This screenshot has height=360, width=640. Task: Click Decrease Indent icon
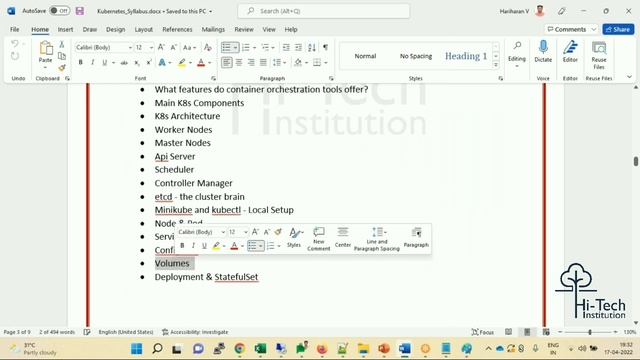[286, 47]
